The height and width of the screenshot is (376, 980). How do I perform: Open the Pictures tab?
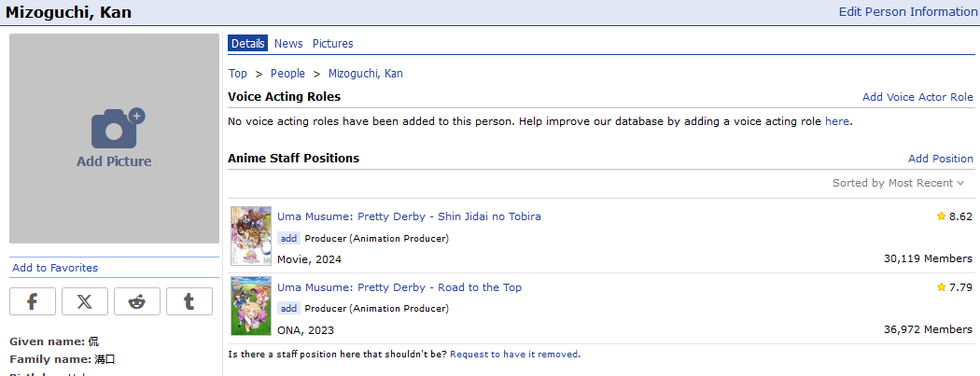[x=332, y=44]
